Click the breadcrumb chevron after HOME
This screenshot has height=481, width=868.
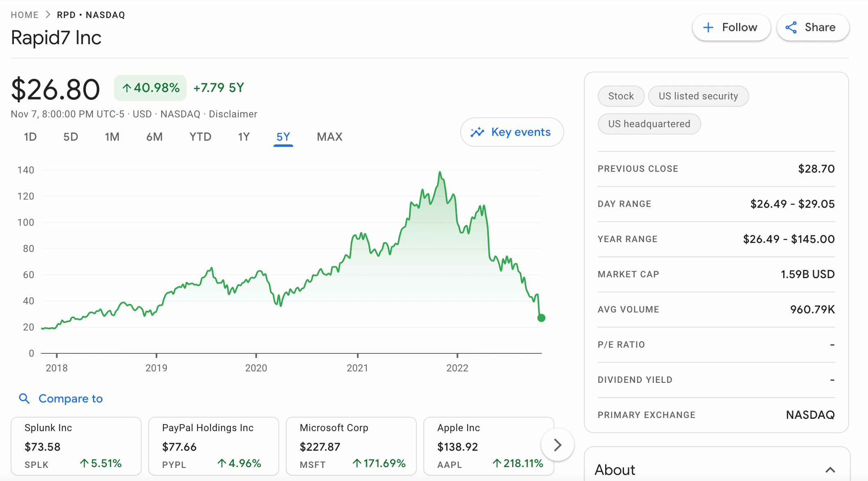(x=48, y=15)
